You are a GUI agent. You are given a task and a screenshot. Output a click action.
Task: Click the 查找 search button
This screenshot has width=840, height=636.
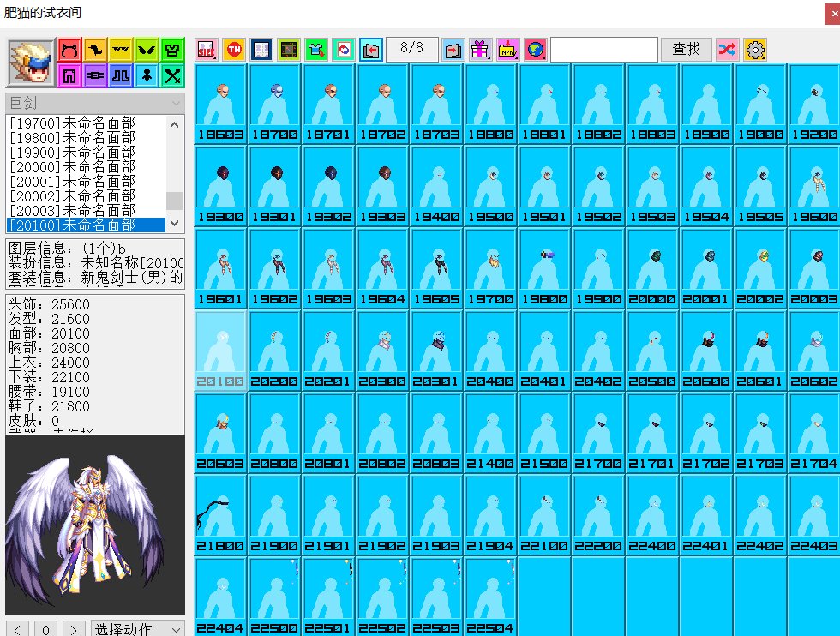point(686,50)
